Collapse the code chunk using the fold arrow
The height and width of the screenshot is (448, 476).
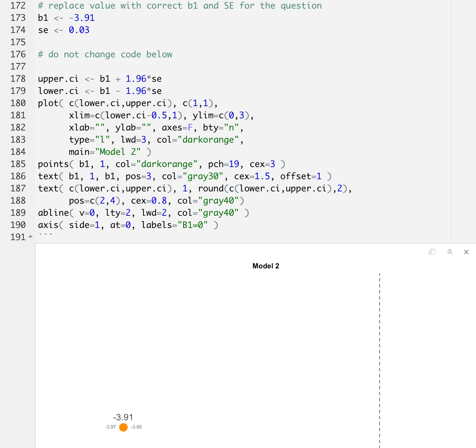(x=30, y=237)
